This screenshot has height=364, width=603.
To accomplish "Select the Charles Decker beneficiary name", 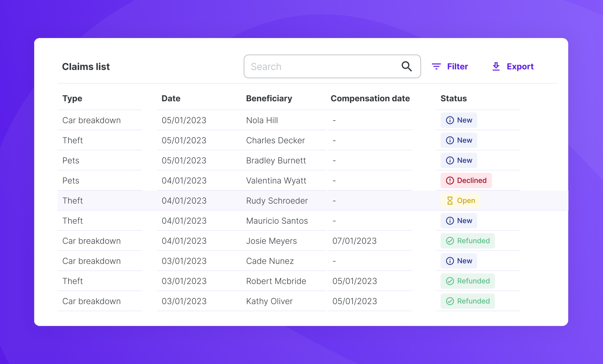I will 275,140.
